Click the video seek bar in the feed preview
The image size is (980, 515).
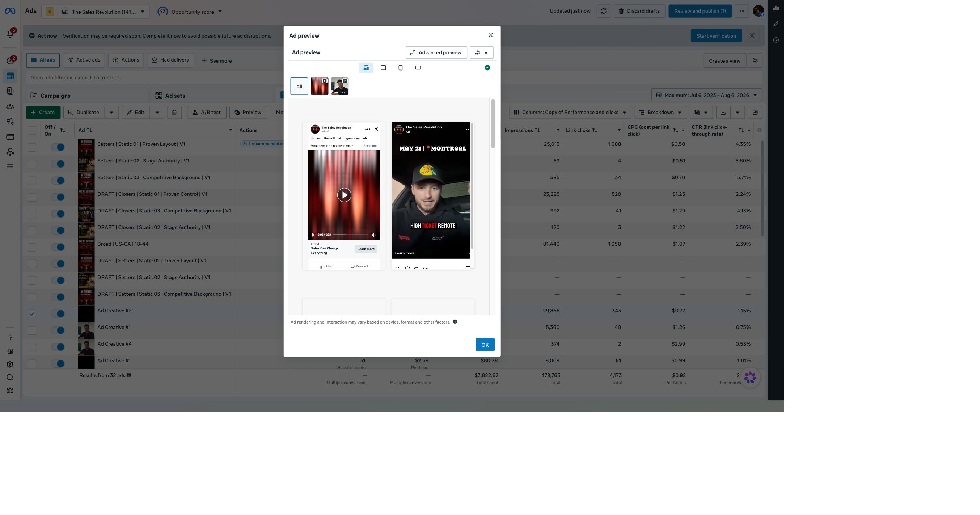coord(350,235)
